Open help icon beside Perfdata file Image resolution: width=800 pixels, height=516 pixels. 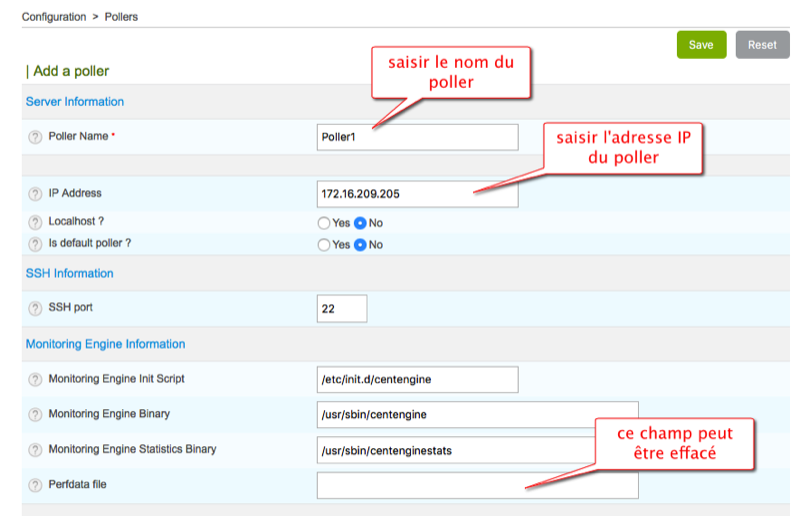tap(35, 485)
